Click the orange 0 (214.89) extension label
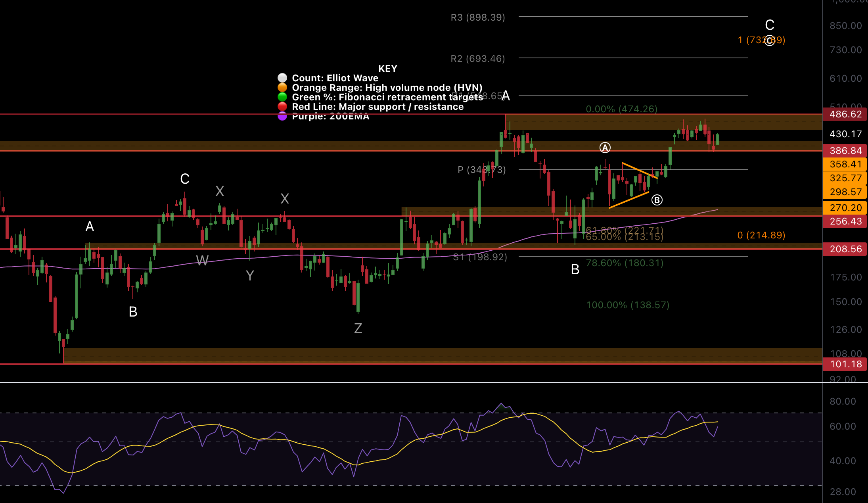Viewport: 868px width, 503px height. point(761,235)
